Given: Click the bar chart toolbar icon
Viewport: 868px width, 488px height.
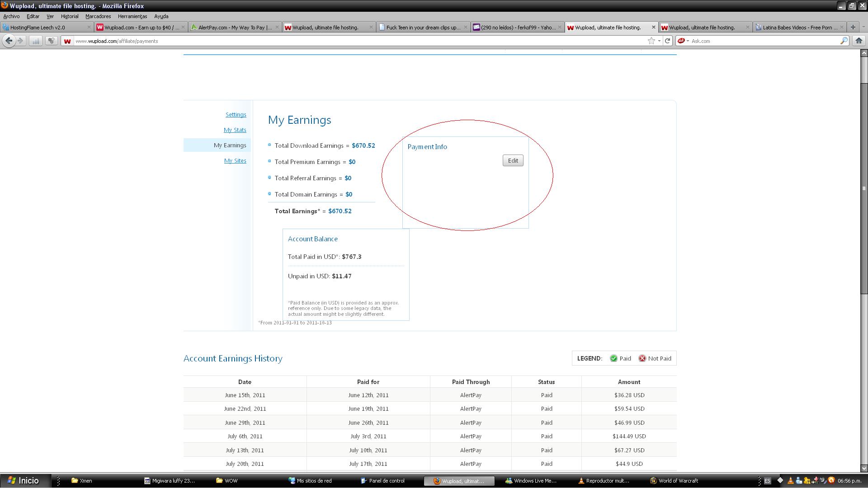Looking at the screenshot, I should tap(36, 41).
